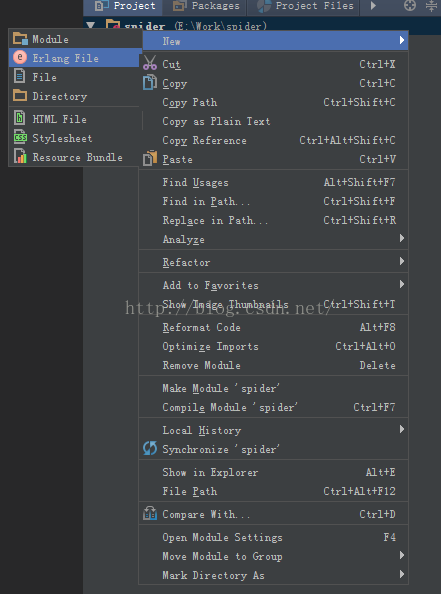Collapse the spider project tree node
Image resolution: width=441 pixels, height=594 pixels.
[91, 25]
